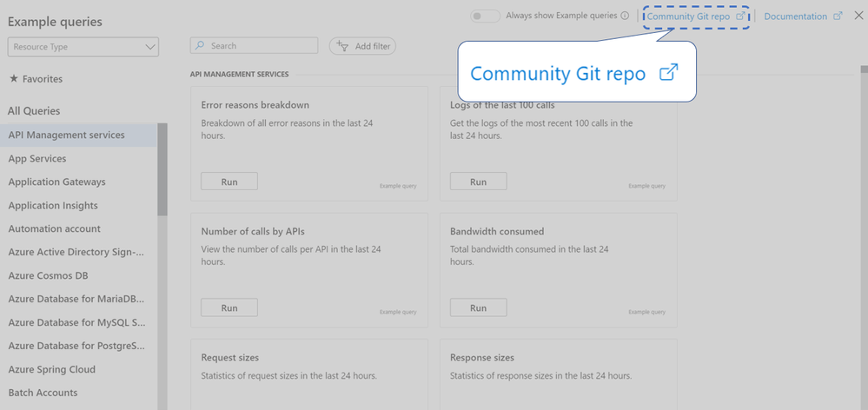The height and width of the screenshot is (410, 868).
Task: Click the Example queries panel title
Action: click(55, 22)
